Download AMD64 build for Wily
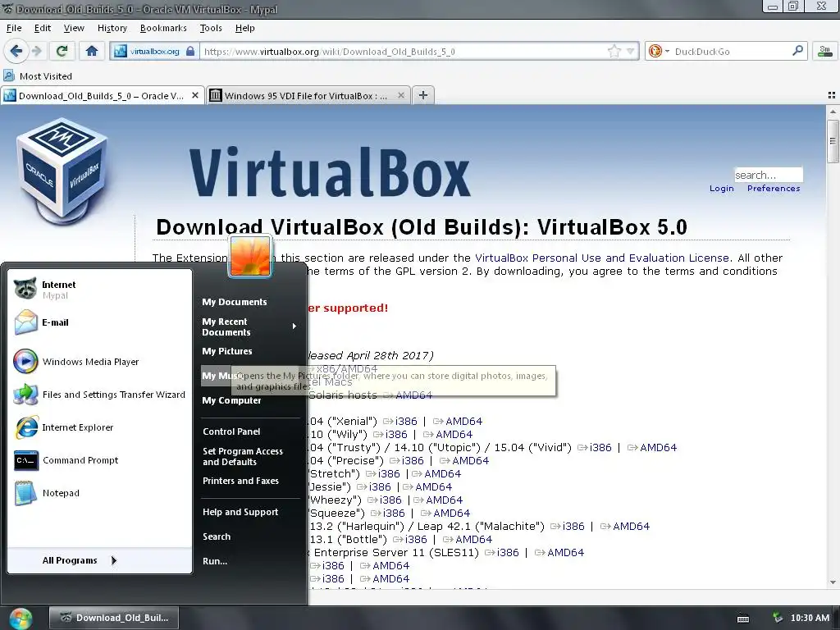Screen dimensions: 840x630 pos(454,435)
